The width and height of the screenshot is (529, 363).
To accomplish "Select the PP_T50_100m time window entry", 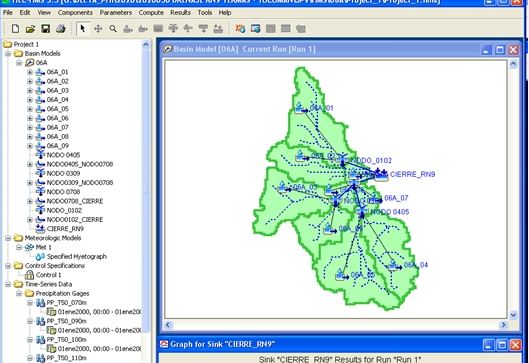I will pyautogui.click(x=99, y=349).
